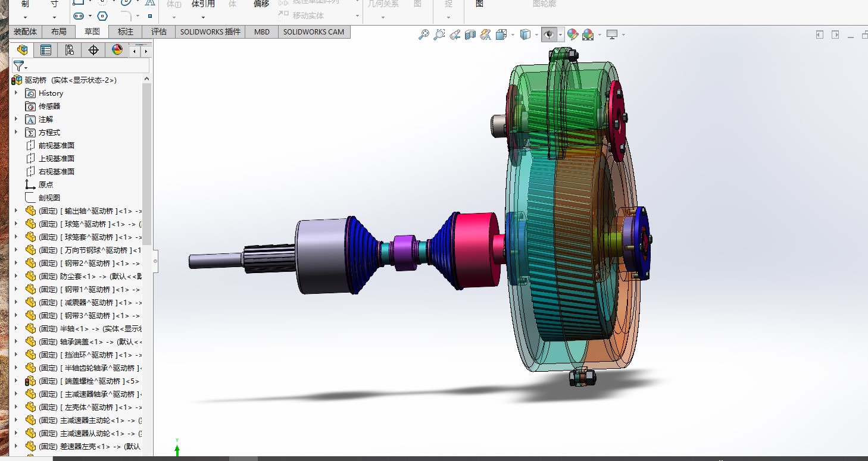Click the Edit Appearance color ball icon

click(573, 35)
